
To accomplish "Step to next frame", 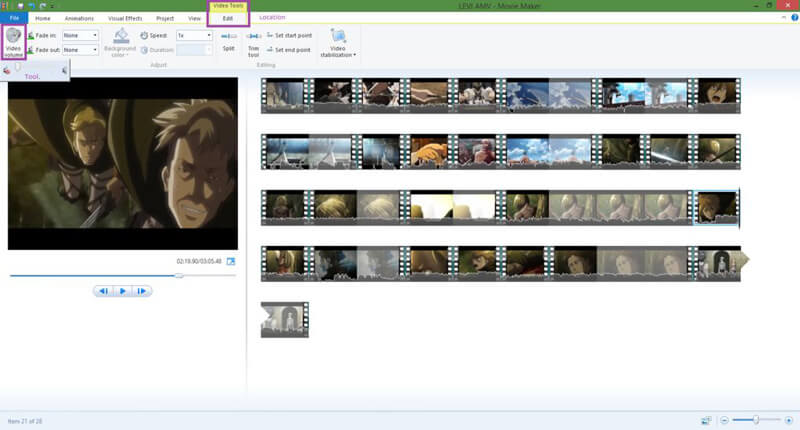I will (141, 291).
